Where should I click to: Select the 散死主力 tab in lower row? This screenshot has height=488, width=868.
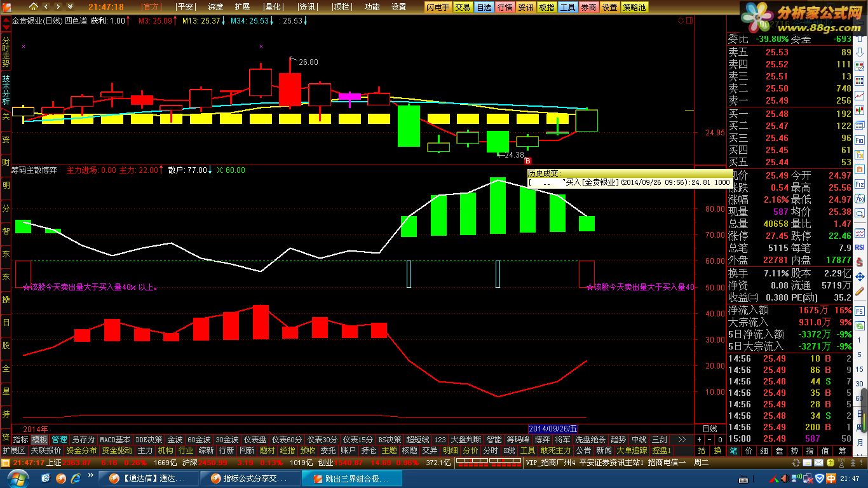(x=555, y=451)
